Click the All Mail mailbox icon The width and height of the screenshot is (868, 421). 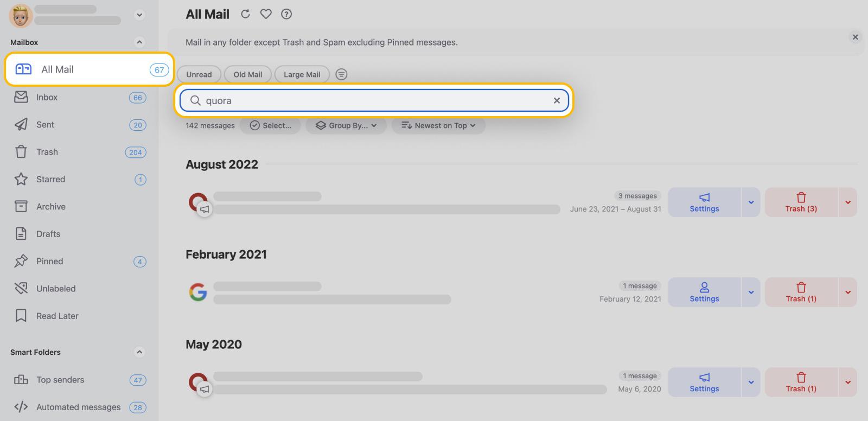coord(23,69)
